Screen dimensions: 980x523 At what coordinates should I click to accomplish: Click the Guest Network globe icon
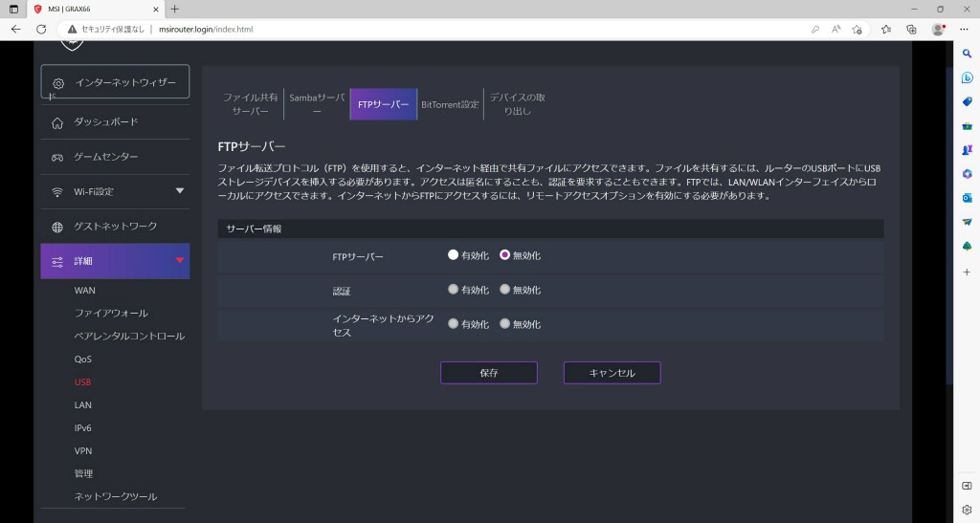(57, 228)
